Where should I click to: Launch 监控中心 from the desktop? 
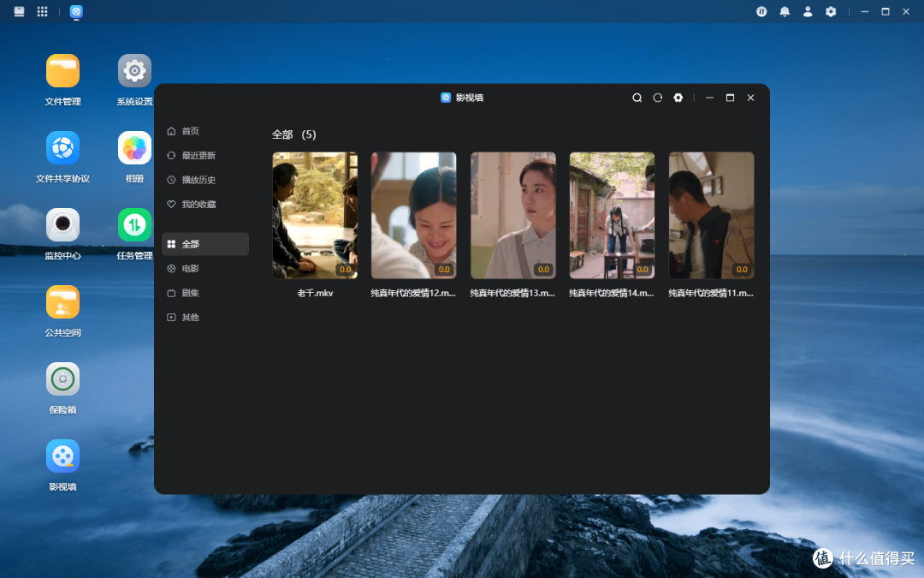coord(63,224)
